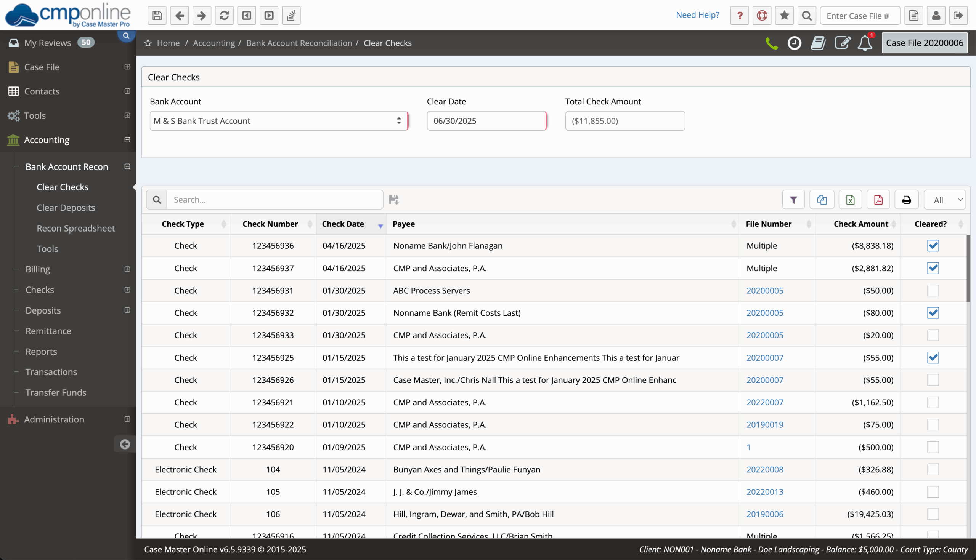Click inside the Enter Case File # field
Screen dimensions: 976x560
click(x=860, y=15)
